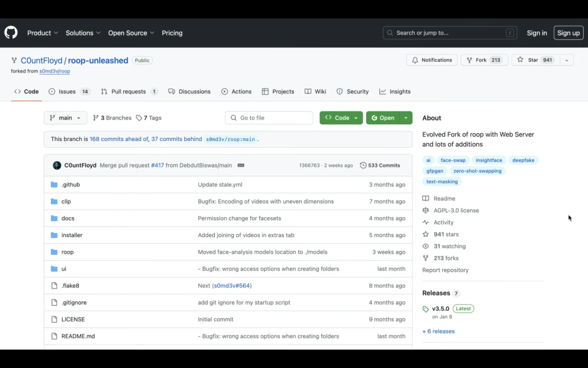Click the v3.5.0 release tag icon

tap(425, 309)
